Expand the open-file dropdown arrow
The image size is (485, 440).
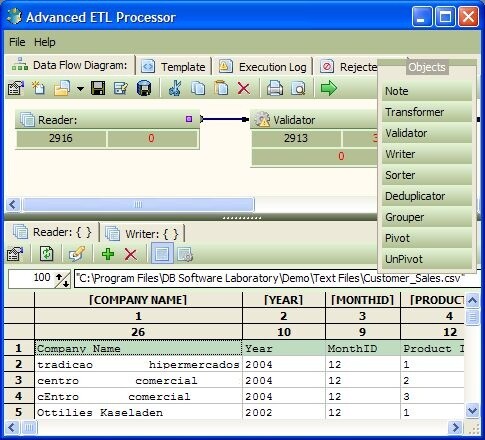coord(80,89)
